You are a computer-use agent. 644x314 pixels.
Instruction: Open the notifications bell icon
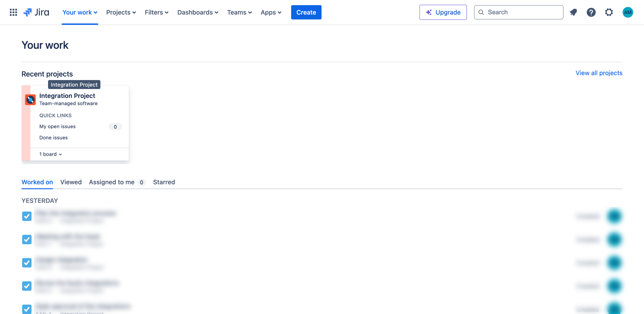click(573, 12)
